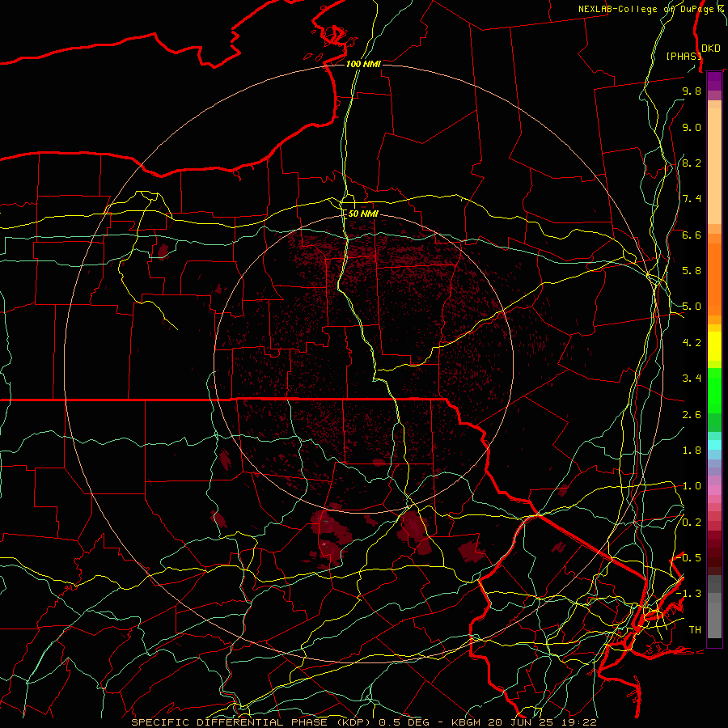Click the 'DKD' label above the legend
Screen dimensions: 728x728
[711, 48]
